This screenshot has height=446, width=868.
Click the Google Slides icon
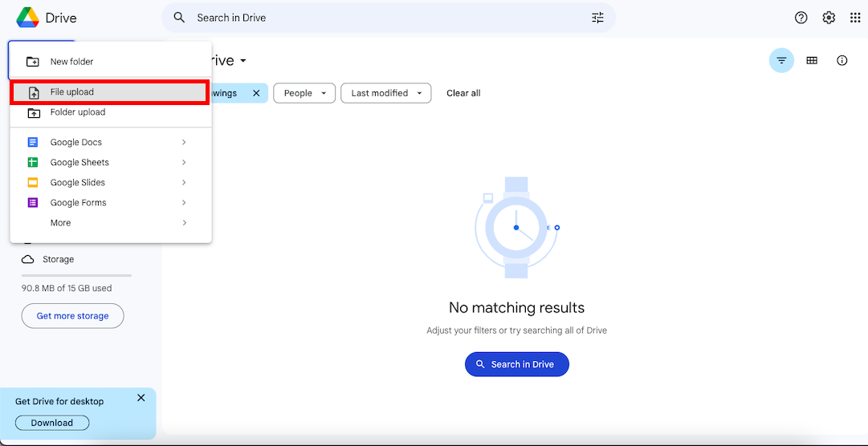click(x=33, y=183)
